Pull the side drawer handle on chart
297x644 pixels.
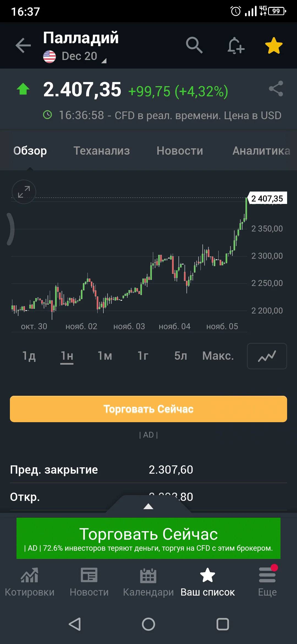[10, 229]
